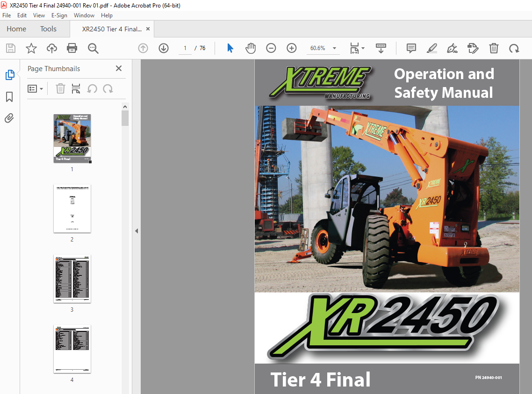Delete selected thumbnail page in panel

point(60,88)
